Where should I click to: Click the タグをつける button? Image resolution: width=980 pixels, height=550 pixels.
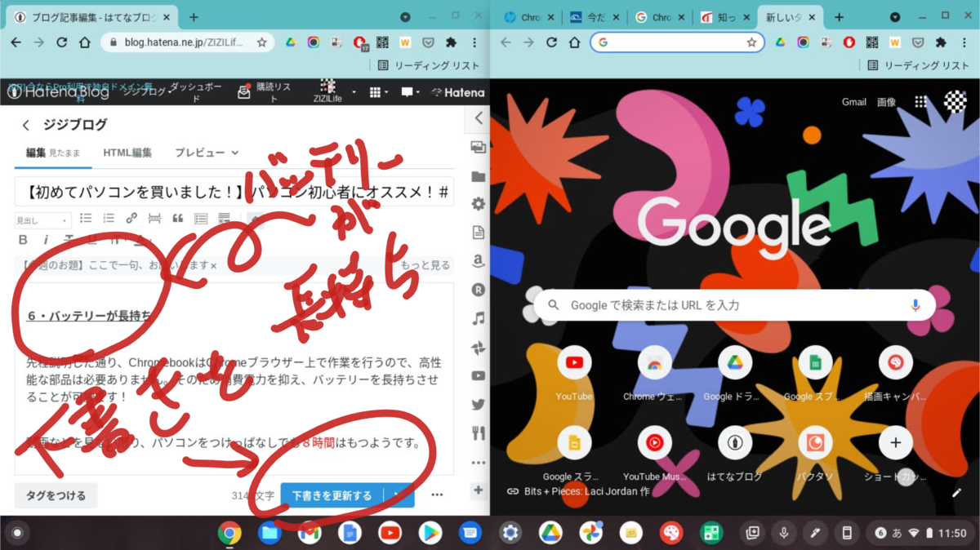click(x=56, y=495)
